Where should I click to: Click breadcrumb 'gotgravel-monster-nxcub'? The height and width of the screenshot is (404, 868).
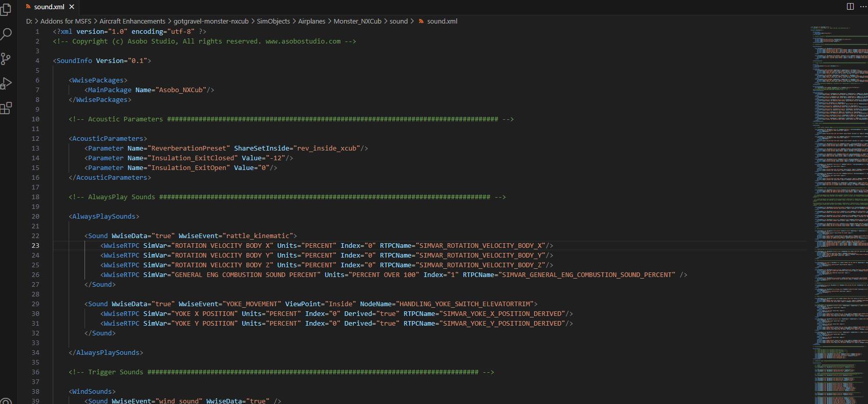211,21
